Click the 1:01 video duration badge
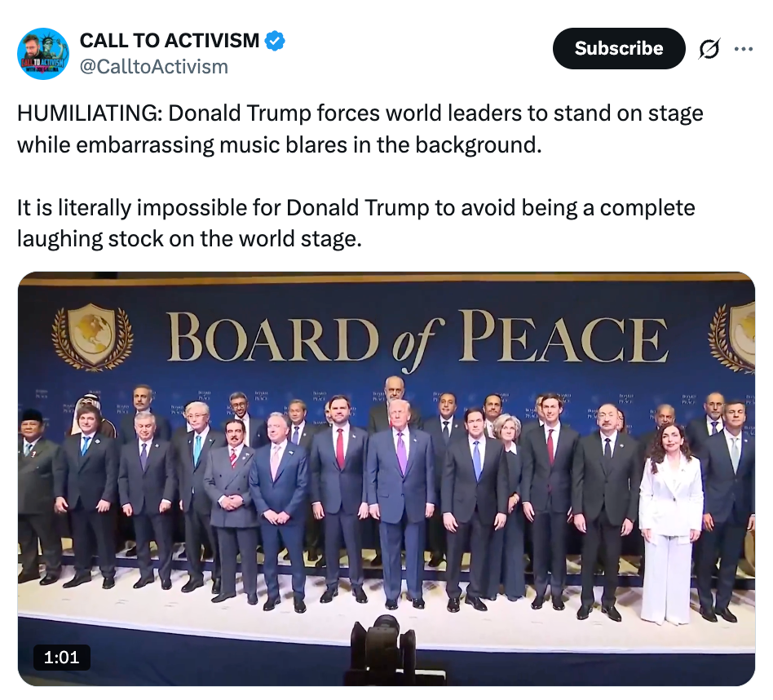Screen dimensions: 773x700 (x=62, y=657)
